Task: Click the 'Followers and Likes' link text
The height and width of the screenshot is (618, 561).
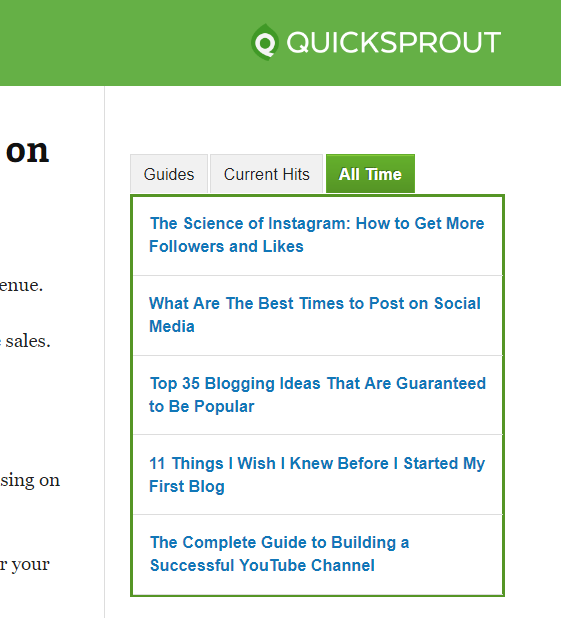Action: tap(226, 247)
